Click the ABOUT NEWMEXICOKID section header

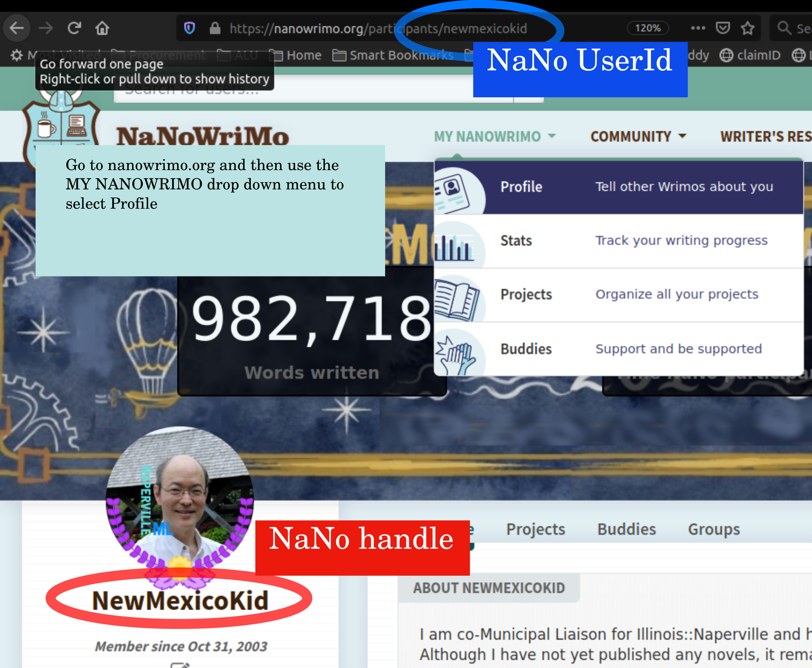point(489,588)
